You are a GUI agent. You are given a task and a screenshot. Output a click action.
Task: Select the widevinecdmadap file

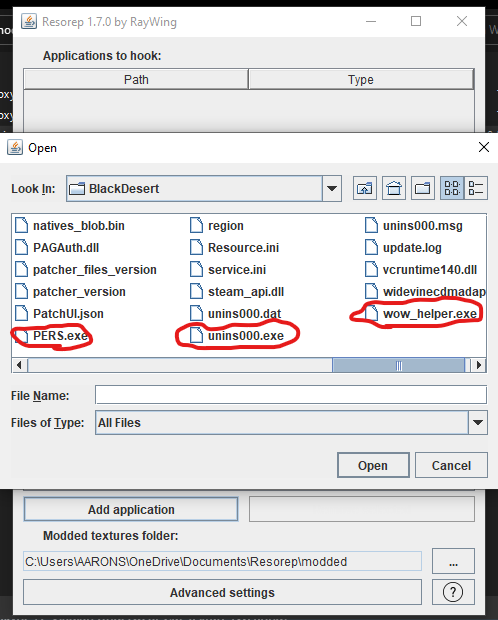tap(425, 292)
